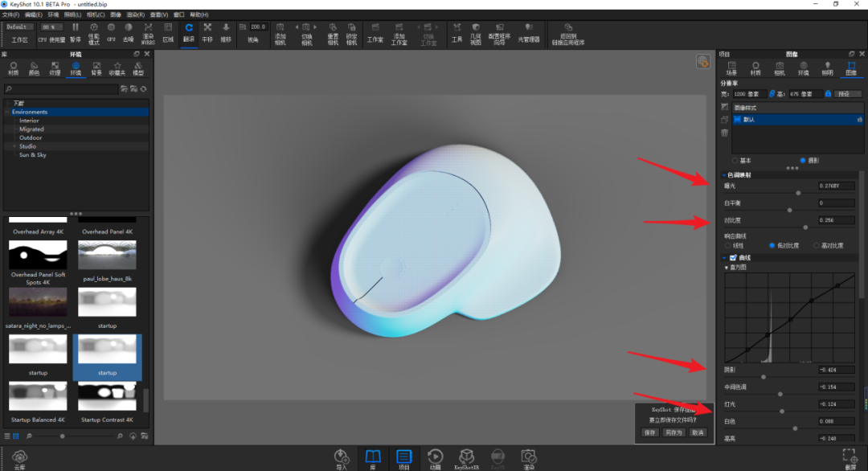The height and width of the screenshot is (471, 868).
Task: Toggle the Curve (曲线) checkbox
Action: (x=734, y=257)
